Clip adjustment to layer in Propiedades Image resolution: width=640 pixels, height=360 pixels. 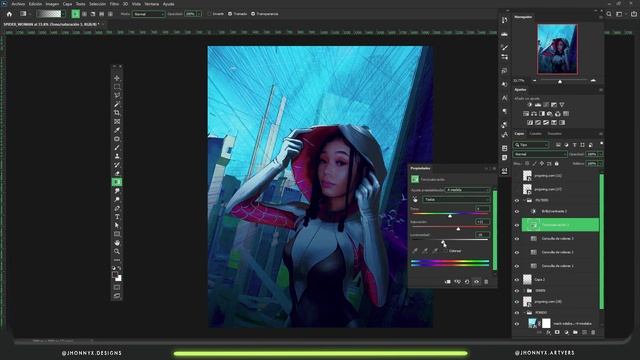click(448, 282)
